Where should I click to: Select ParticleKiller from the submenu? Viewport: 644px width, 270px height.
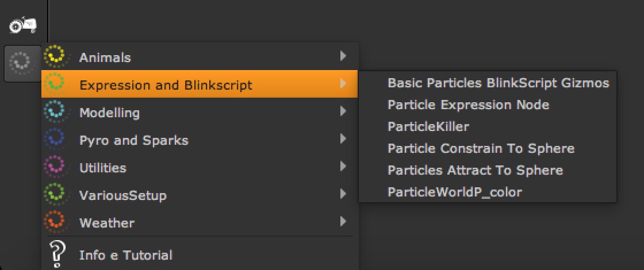pos(428,126)
